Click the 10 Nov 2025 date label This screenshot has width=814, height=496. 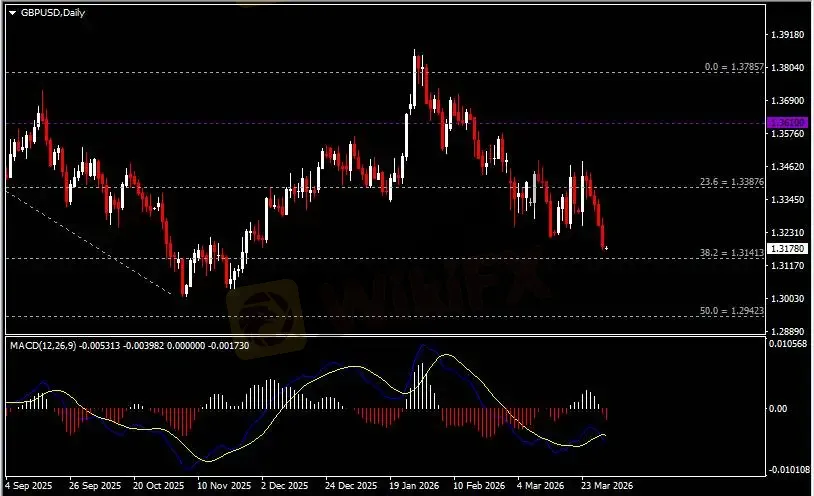point(224,486)
